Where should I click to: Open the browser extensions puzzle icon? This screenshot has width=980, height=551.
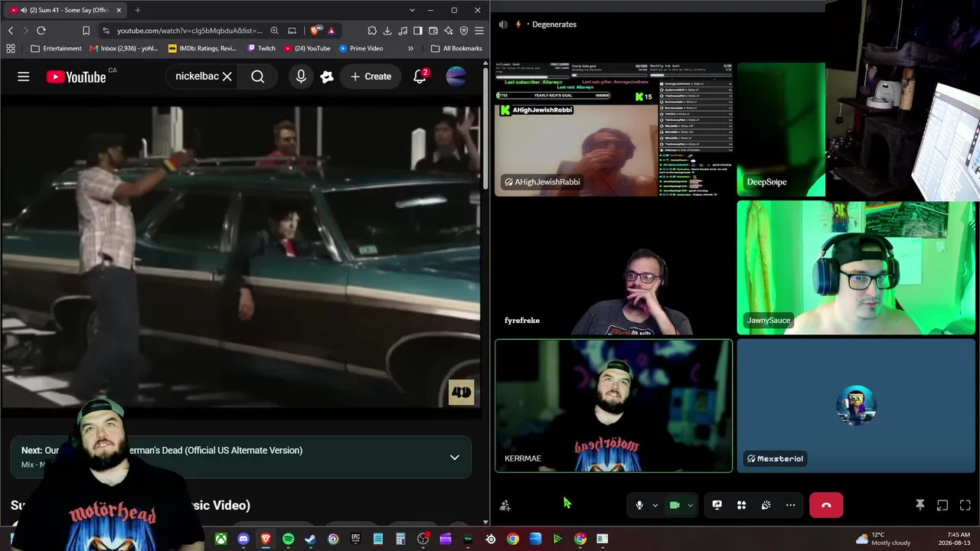pos(372,31)
